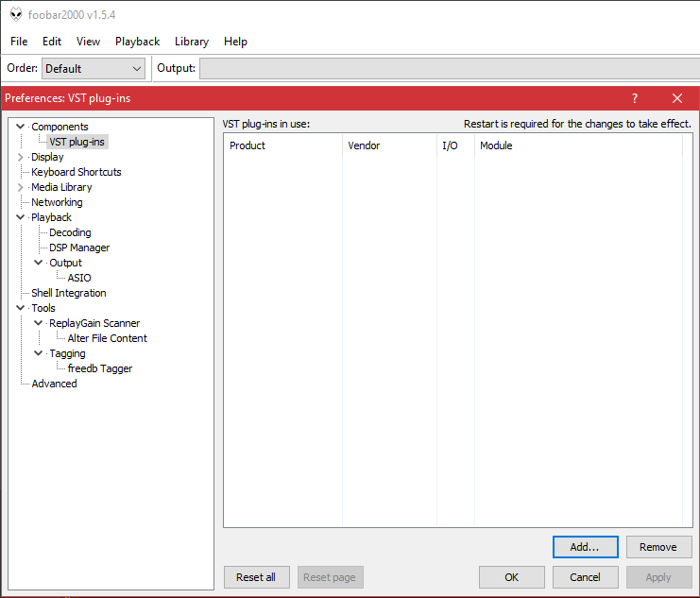Open the Help menu
Viewport: 700px width, 598px height.
tap(235, 42)
